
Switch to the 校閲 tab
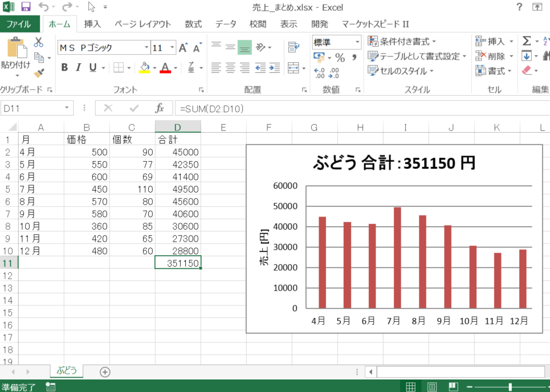tap(258, 24)
